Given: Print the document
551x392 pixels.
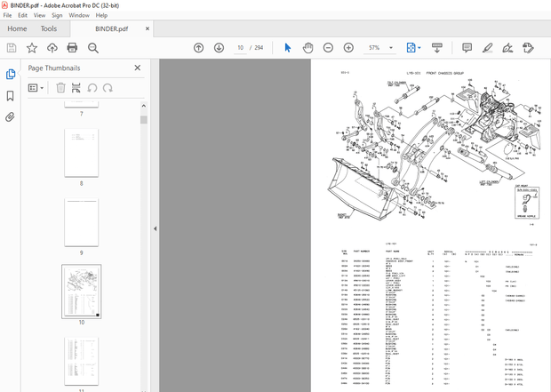Looking at the screenshot, I should (72, 48).
